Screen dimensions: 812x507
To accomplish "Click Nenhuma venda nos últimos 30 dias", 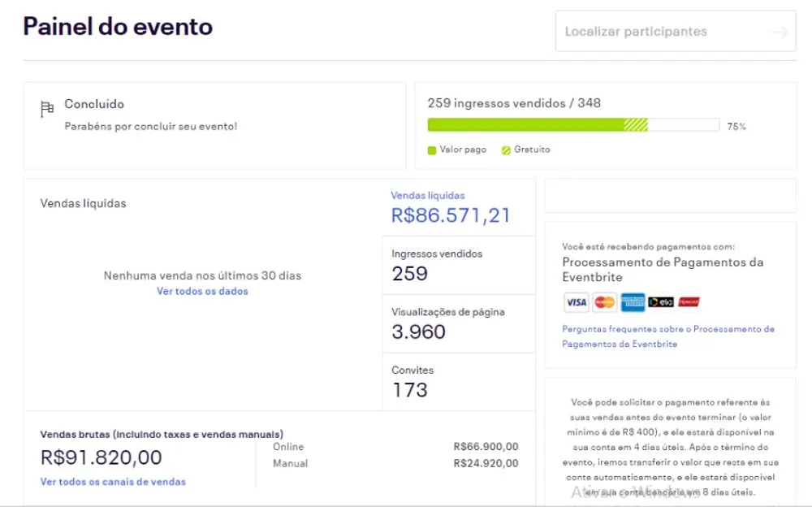I will [x=202, y=275].
